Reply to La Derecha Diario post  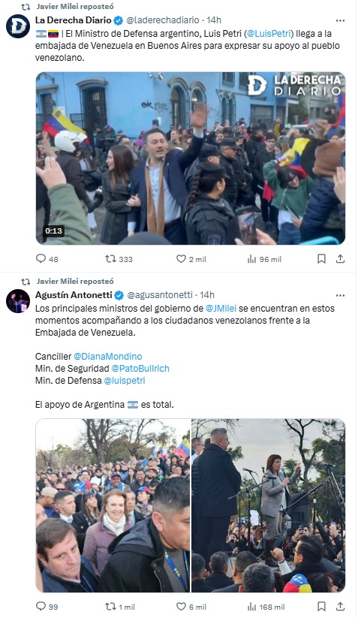coord(47,259)
